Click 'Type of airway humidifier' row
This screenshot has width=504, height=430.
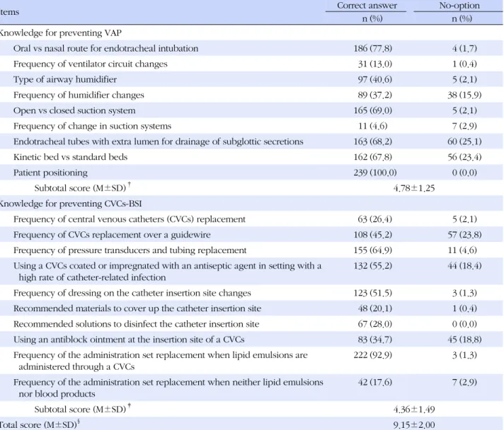pos(252,79)
